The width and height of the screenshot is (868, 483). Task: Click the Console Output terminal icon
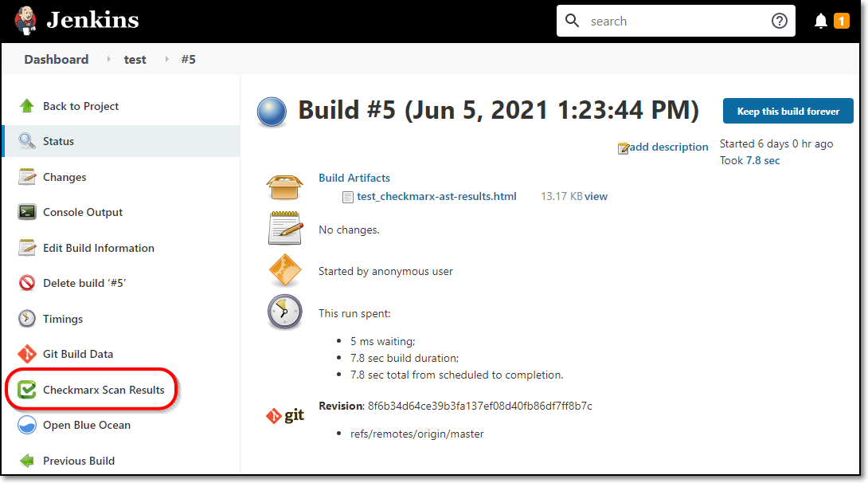point(26,212)
